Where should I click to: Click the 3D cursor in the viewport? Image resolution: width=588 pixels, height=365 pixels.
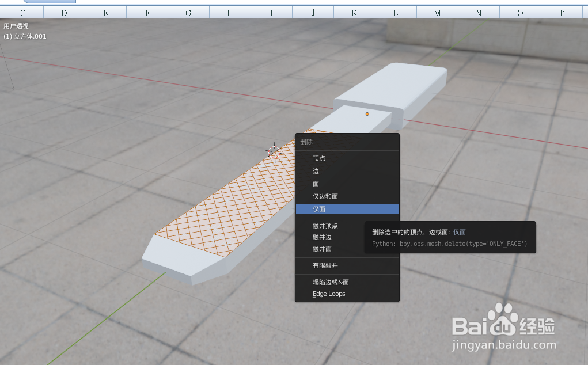tap(274, 151)
